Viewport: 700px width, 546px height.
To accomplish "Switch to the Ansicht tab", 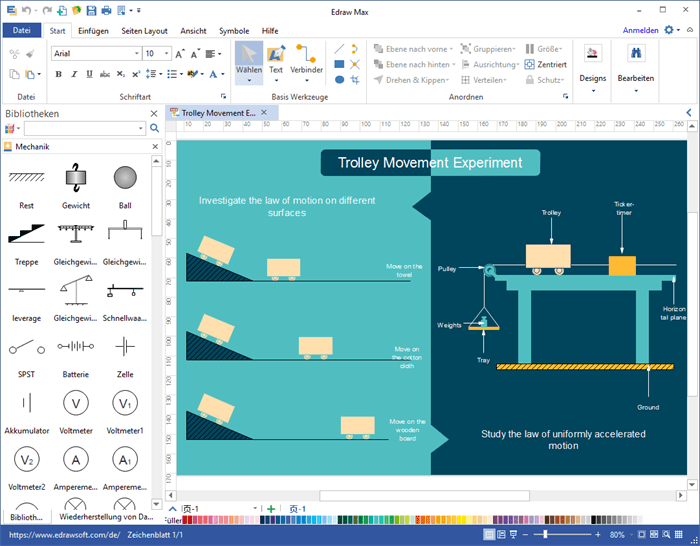I will (x=193, y=31).
